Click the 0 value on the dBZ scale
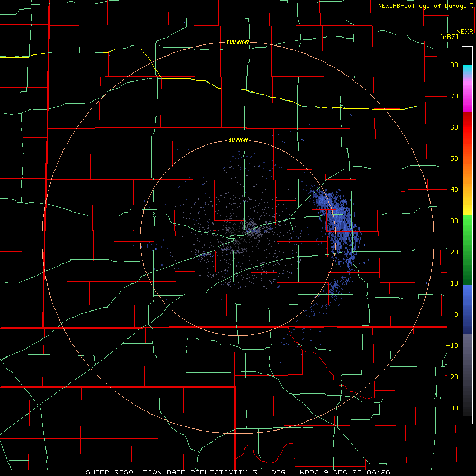 pyautogui.click(x=456, y=315)
